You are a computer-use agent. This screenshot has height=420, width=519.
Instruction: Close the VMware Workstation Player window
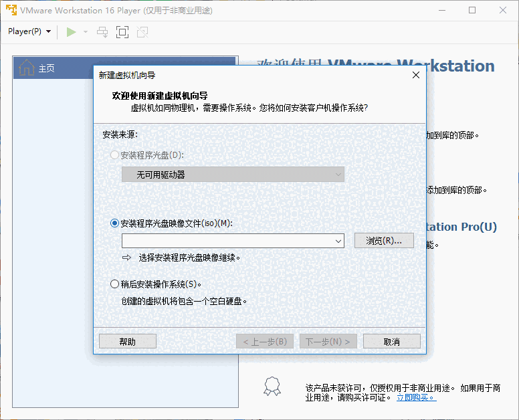tap(503, 10)
